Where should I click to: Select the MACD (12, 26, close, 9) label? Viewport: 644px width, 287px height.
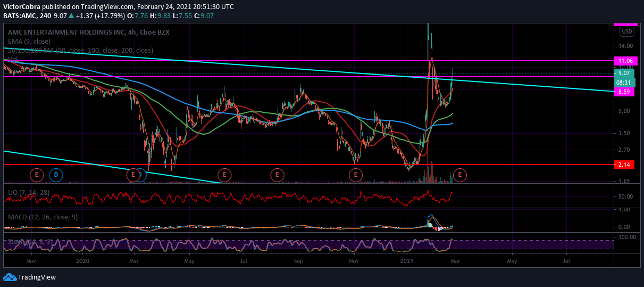click(x=43, y=217)
